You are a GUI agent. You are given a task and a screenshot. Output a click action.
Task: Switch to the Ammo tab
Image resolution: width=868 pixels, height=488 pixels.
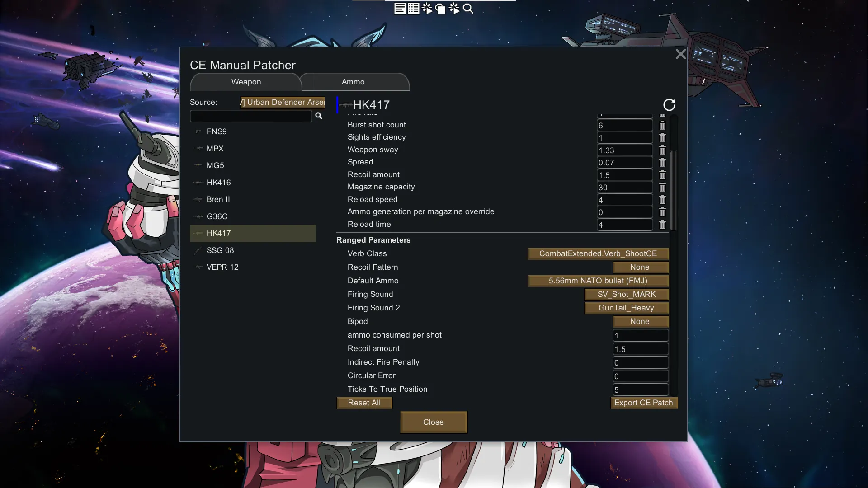tap(353, 82)
